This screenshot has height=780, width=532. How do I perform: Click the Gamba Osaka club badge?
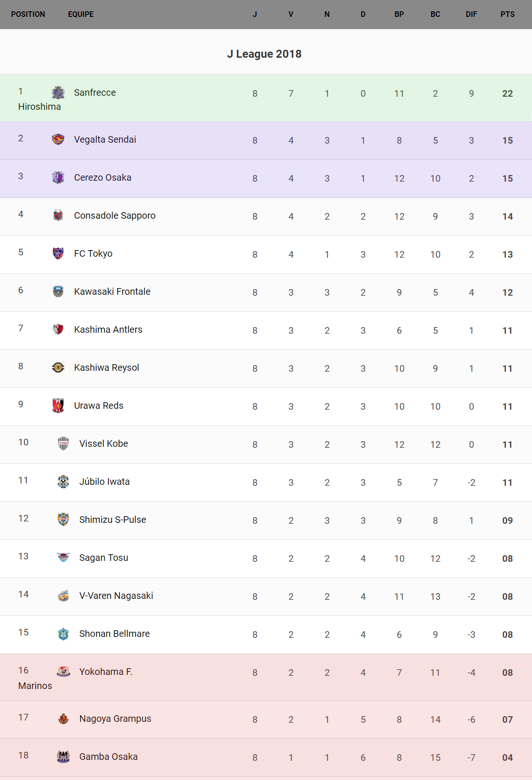coord(63,757)
